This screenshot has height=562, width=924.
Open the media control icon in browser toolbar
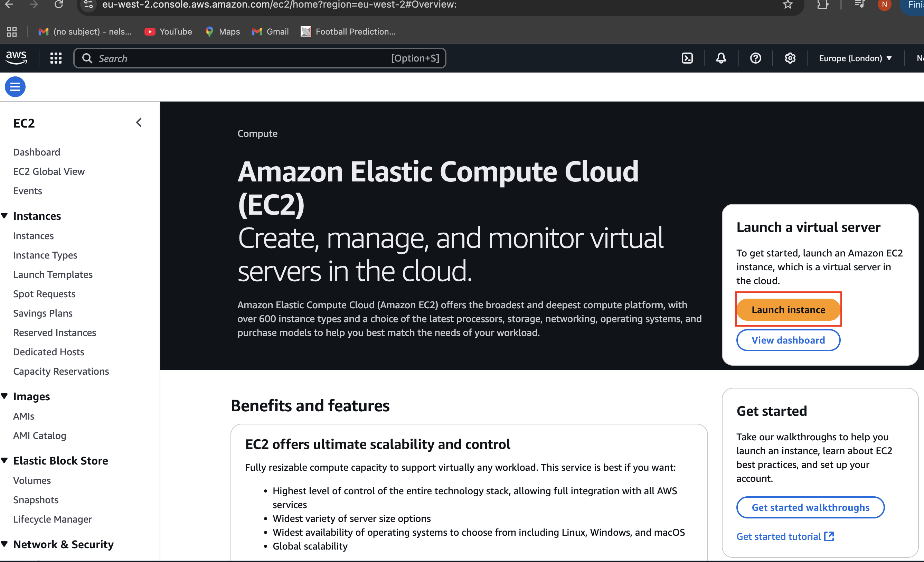pos(859,4)
